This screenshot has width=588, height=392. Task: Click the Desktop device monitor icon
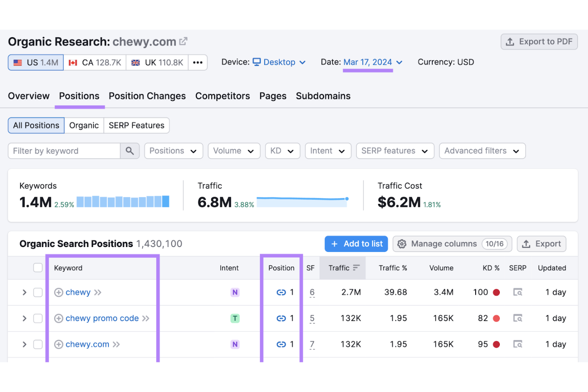tap(257, 62)
